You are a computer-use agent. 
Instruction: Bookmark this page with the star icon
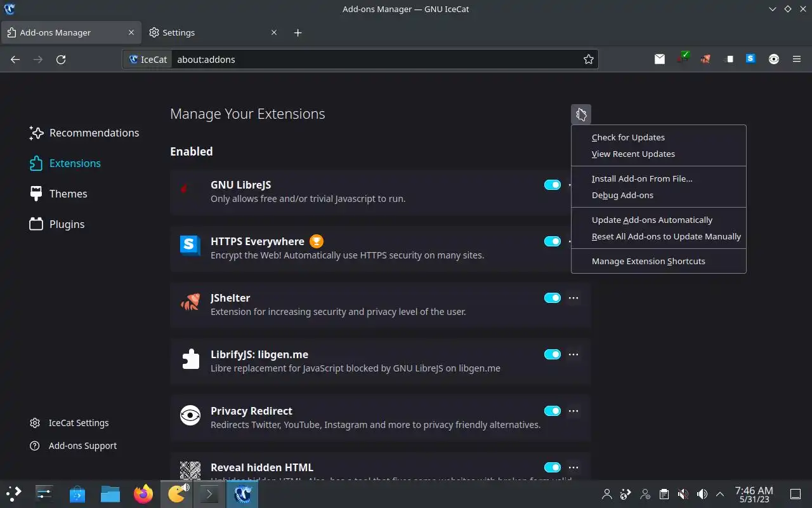589,59
